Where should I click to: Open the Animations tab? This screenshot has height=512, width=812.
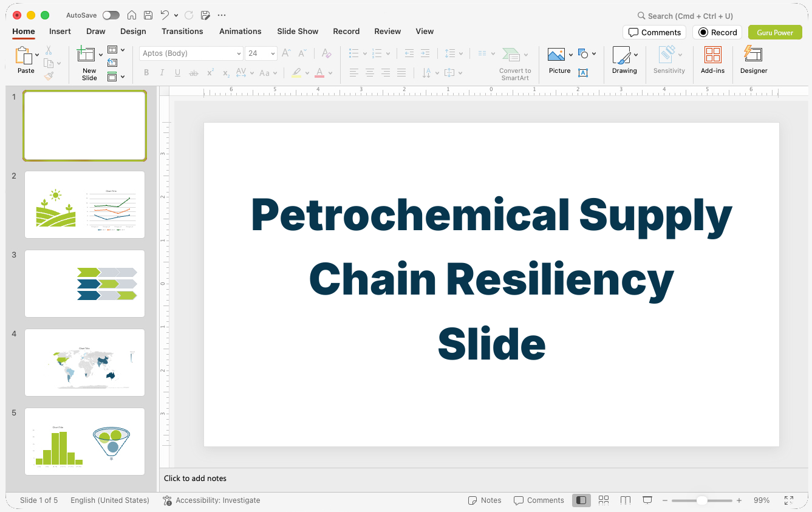tap(241, 32)
